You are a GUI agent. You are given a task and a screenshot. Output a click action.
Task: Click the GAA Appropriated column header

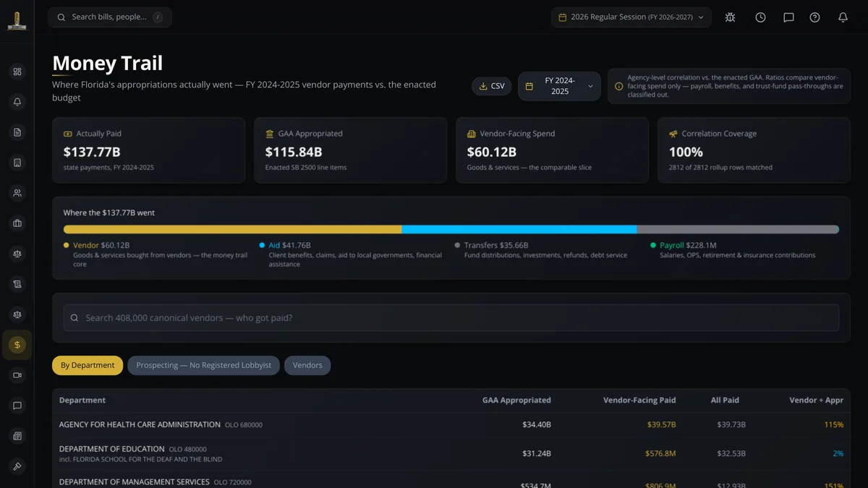[x=516, y=400]
